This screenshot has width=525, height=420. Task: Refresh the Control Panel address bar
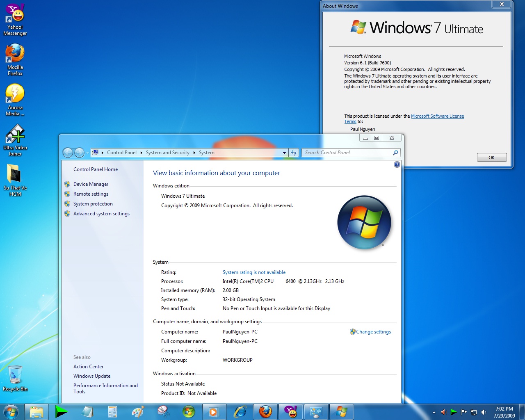pos(294,153)
